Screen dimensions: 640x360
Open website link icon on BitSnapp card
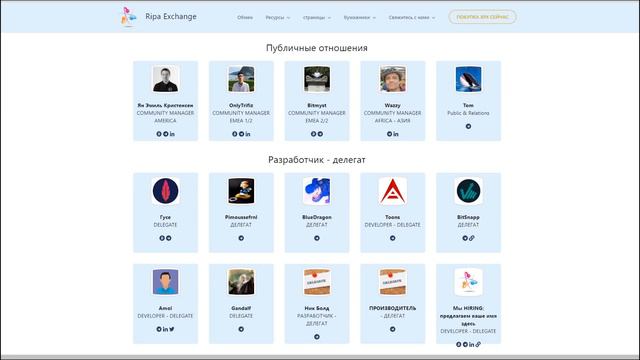[x=472, y=238]
